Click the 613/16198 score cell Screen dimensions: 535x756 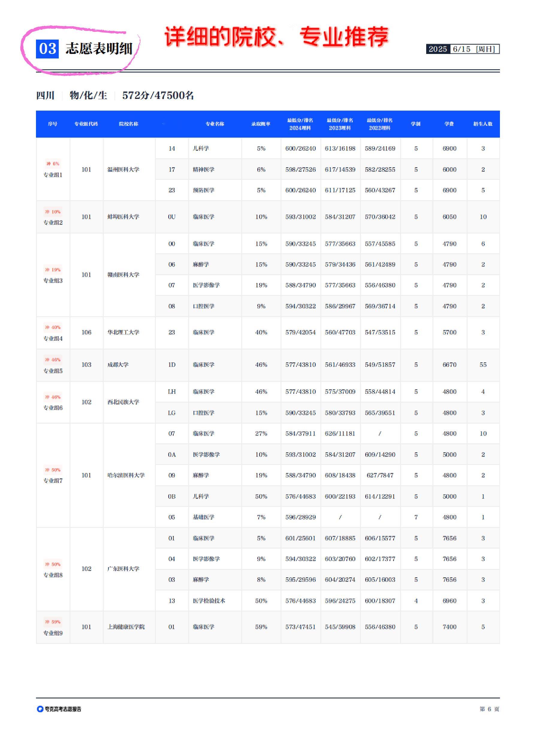pyautogui.click(x=340, y=149)
